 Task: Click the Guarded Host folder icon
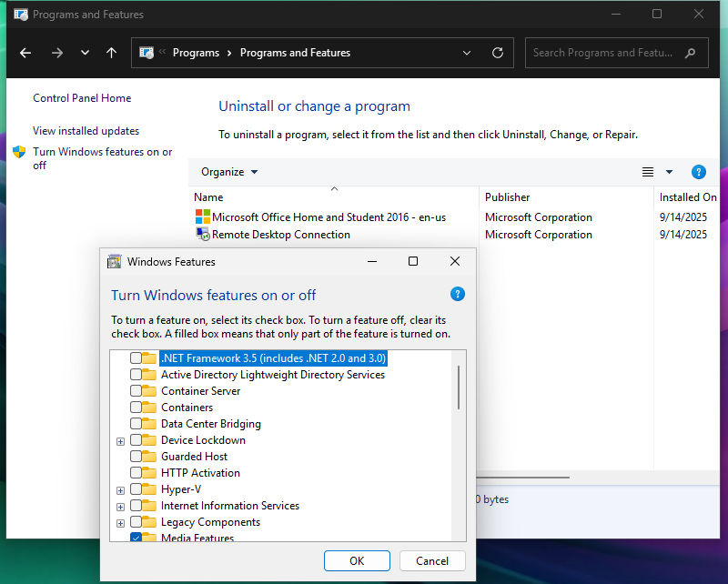(x=149, y=457)
